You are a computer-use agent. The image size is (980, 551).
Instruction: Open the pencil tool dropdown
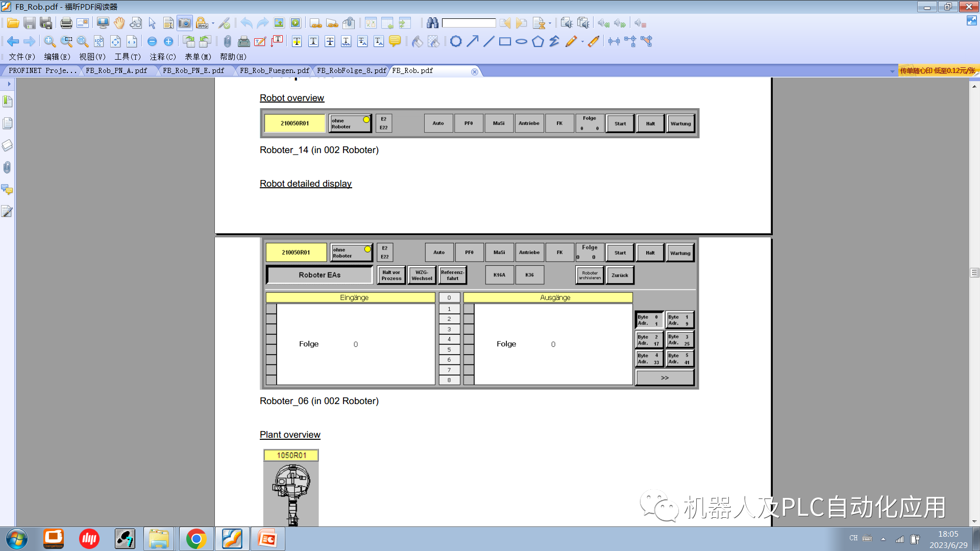pos(582,41)
